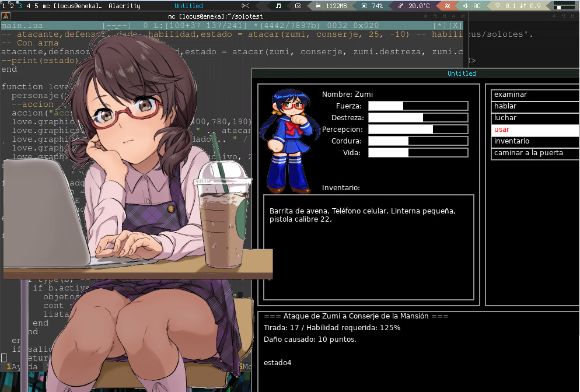580x392 pixels.
Task: Switch to workspace 3
Action: [20, 6]
